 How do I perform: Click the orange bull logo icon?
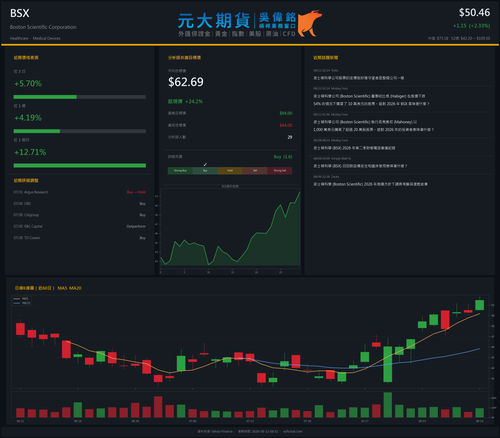(x=309, y=23)
